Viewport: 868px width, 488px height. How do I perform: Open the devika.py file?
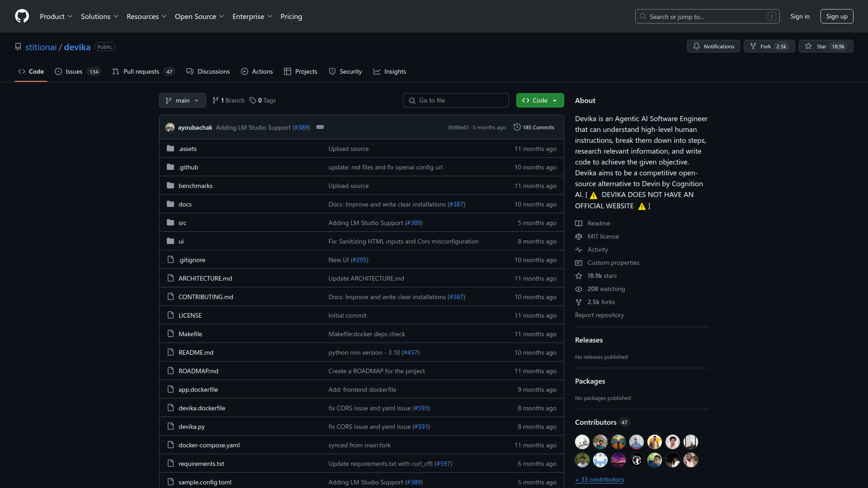(x=192, y=427)
